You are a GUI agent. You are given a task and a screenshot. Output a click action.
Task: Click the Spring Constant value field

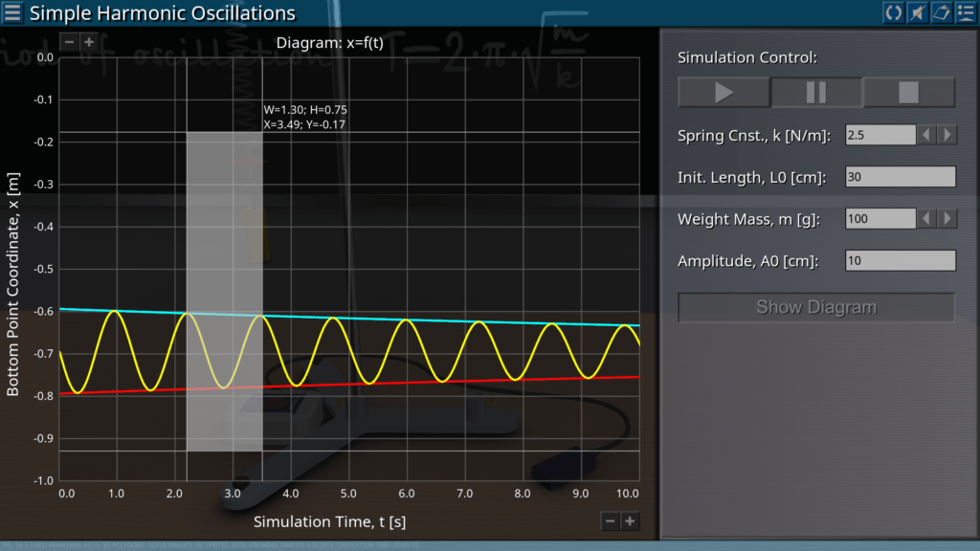(x=880, y=135)
